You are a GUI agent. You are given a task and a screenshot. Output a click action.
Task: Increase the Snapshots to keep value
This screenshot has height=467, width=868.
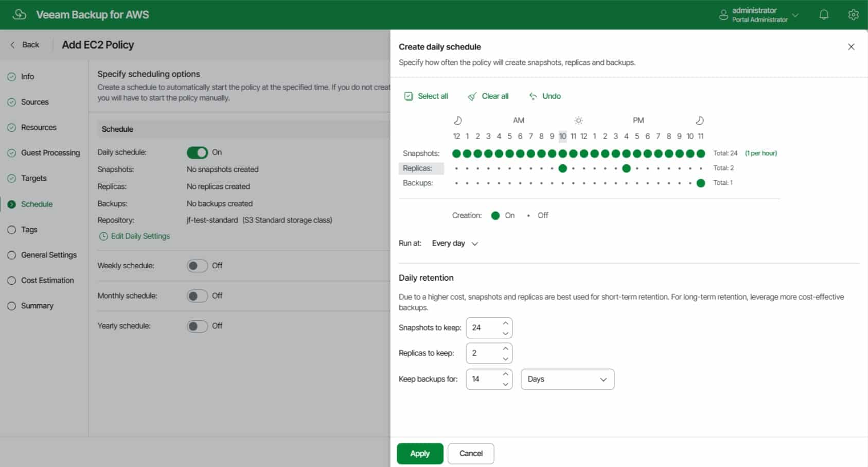(505, 323)
